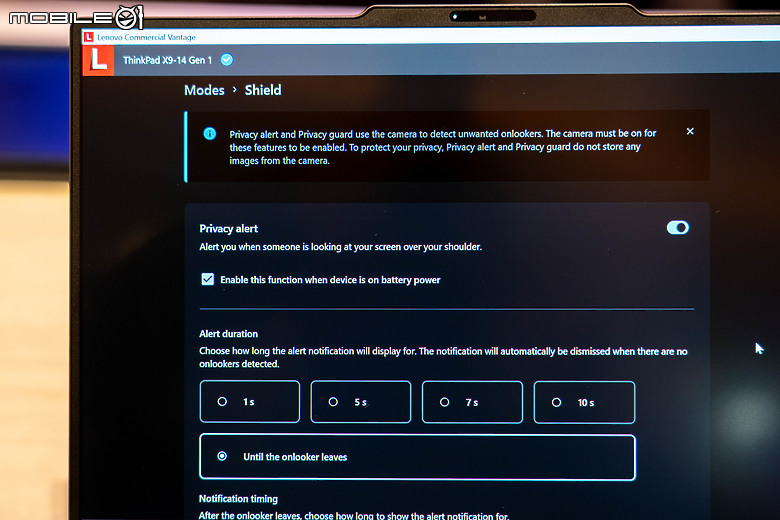Click the blue info icon in the notice banner

pos(210,133)
